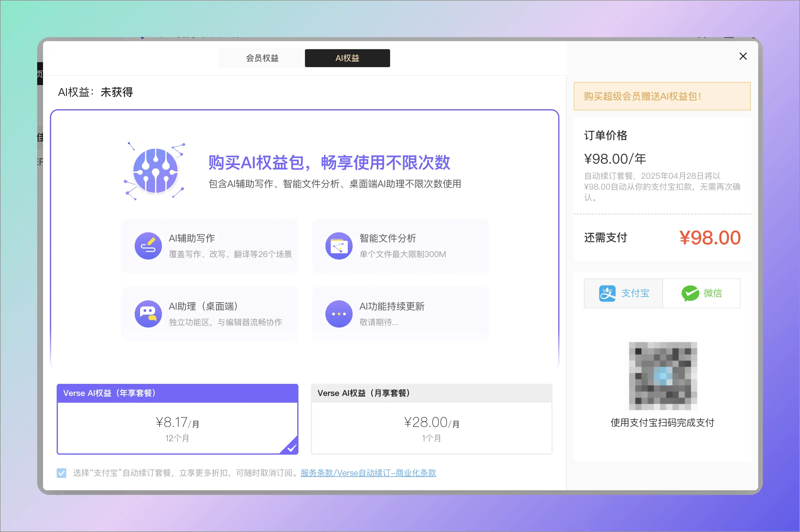
Task: Select the 年享套餐 ¥8.17/月 plan
Action: [x=177, y=427]
